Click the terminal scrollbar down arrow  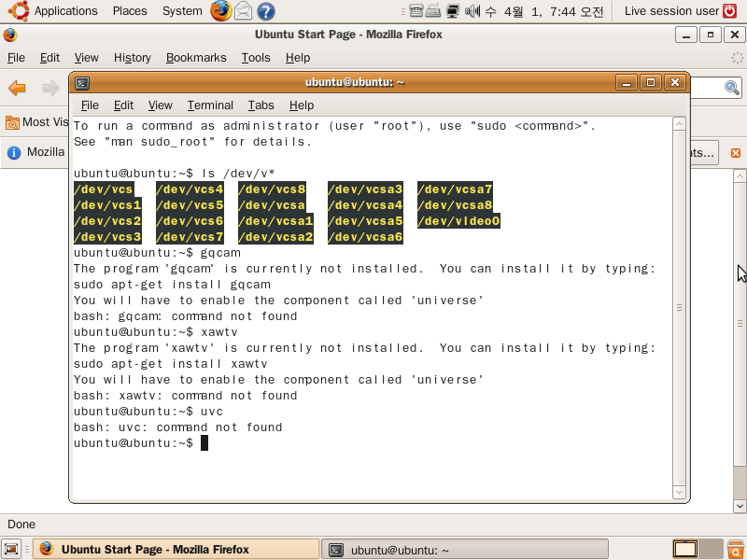(680, 493)
